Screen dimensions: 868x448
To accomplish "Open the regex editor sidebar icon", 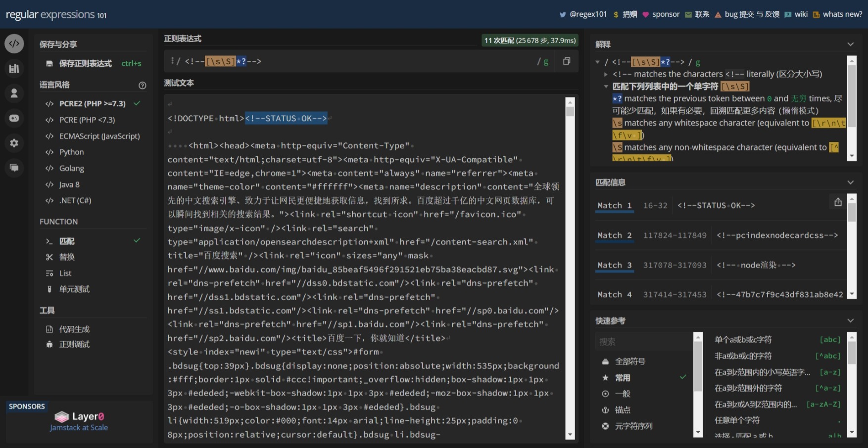I will coord(14,44).
